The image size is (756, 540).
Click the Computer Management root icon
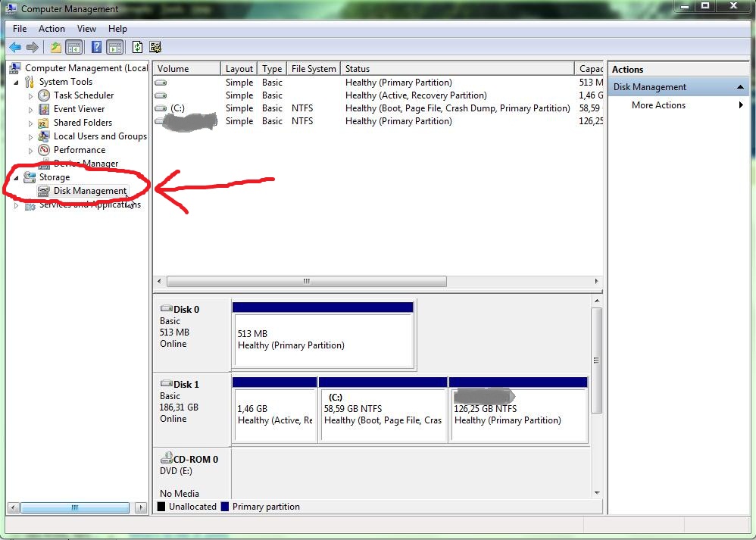point(15,68)
